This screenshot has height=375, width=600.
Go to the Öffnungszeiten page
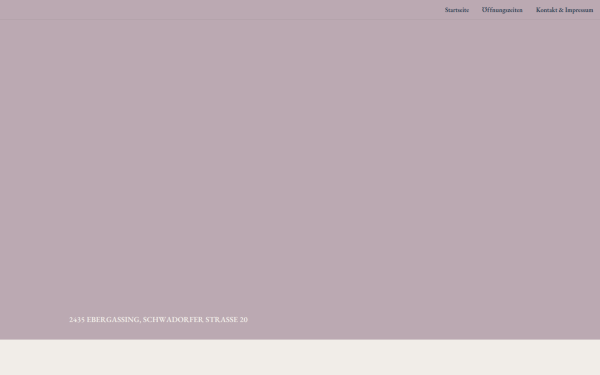click(502, 10)
